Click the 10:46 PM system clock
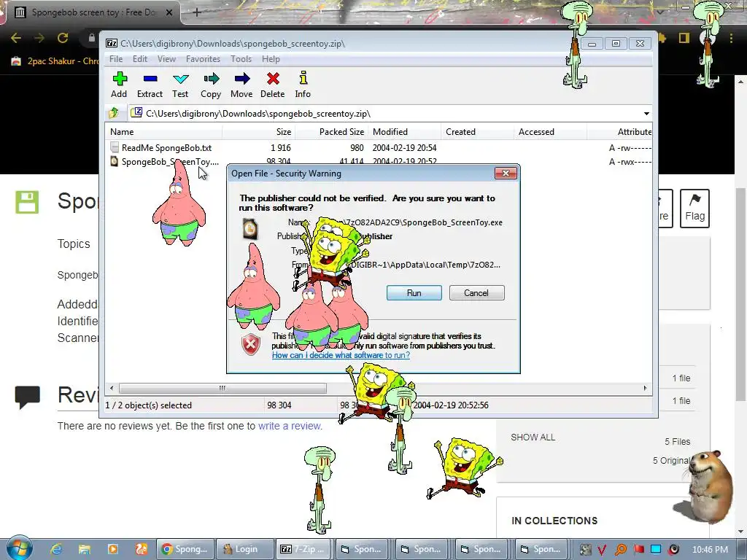Image resolution: width=747 pixels, height=560 pixels. [710, 550]
